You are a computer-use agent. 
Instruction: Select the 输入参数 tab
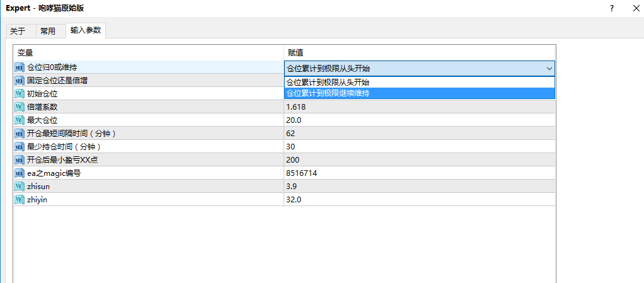(86, 30)
